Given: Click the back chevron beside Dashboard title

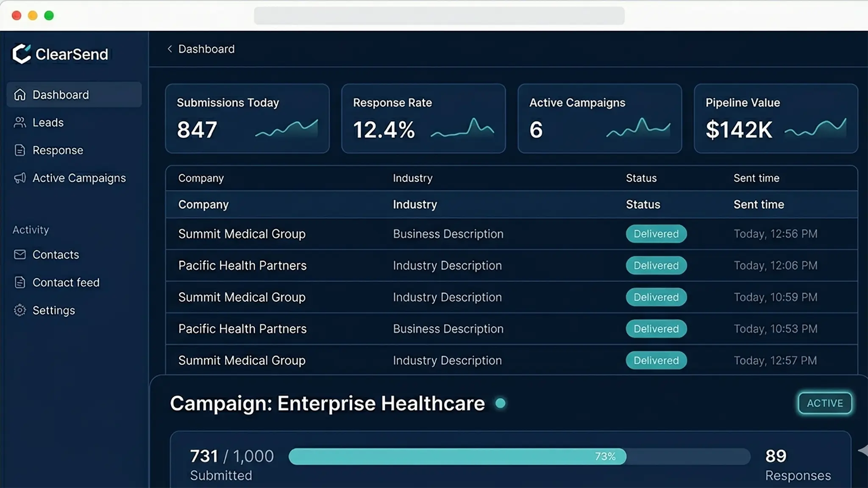Looking at the screenshot, I should (x=170, y=49).
